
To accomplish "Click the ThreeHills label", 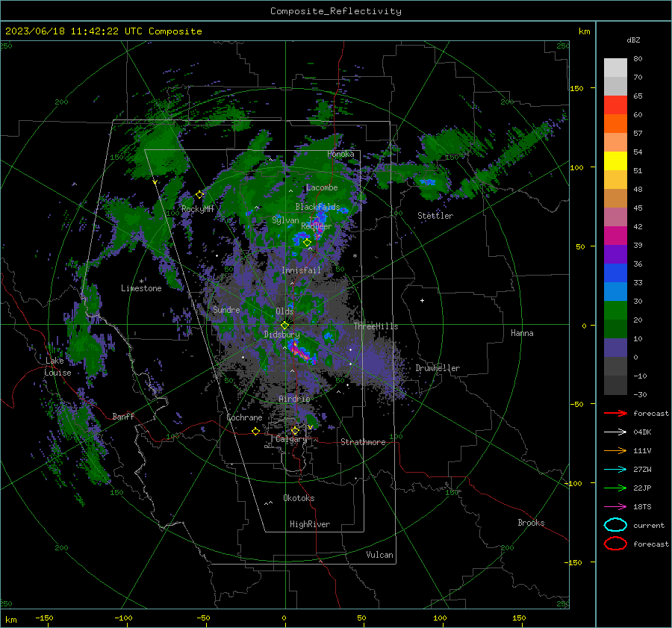I will pos(376,326).
